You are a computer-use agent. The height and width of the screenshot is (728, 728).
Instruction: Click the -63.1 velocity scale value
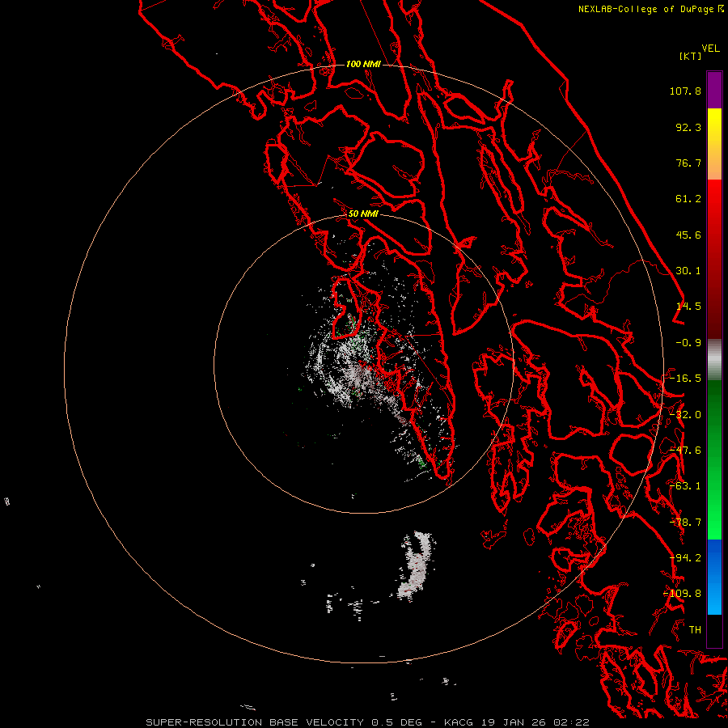pyautogui.click(x=685, y=486)
